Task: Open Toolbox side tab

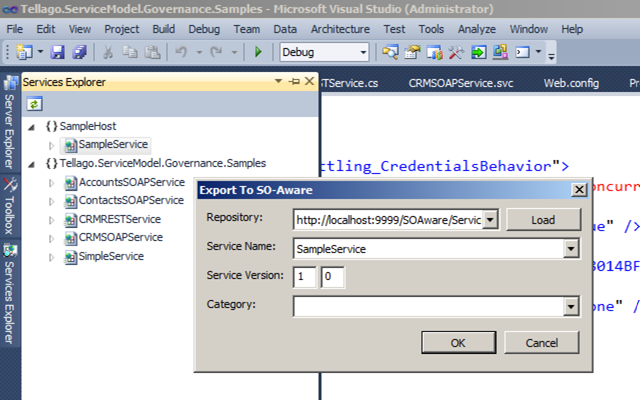Action: pyautogui.click(x=10, y=207)
